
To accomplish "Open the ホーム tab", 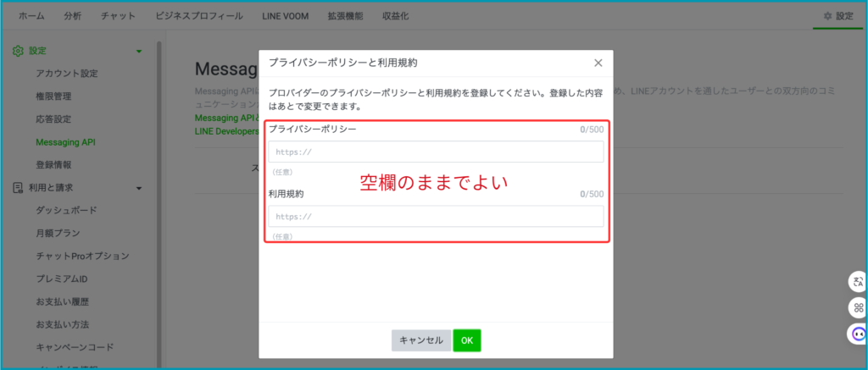I will (31, 16).
